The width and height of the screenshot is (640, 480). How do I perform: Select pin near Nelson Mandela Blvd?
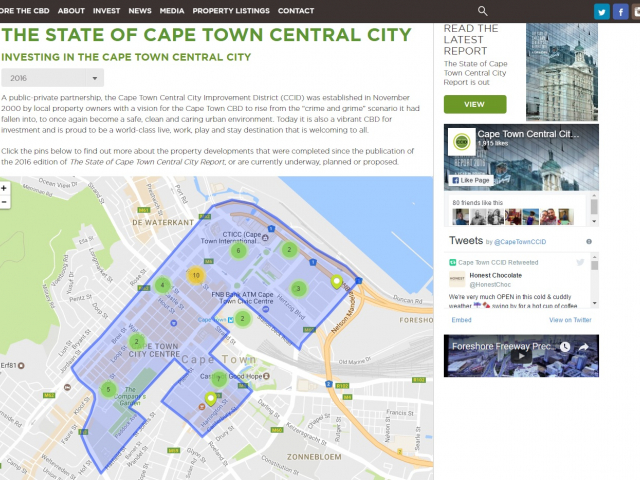pyautogui.click(x=336, y=282)
